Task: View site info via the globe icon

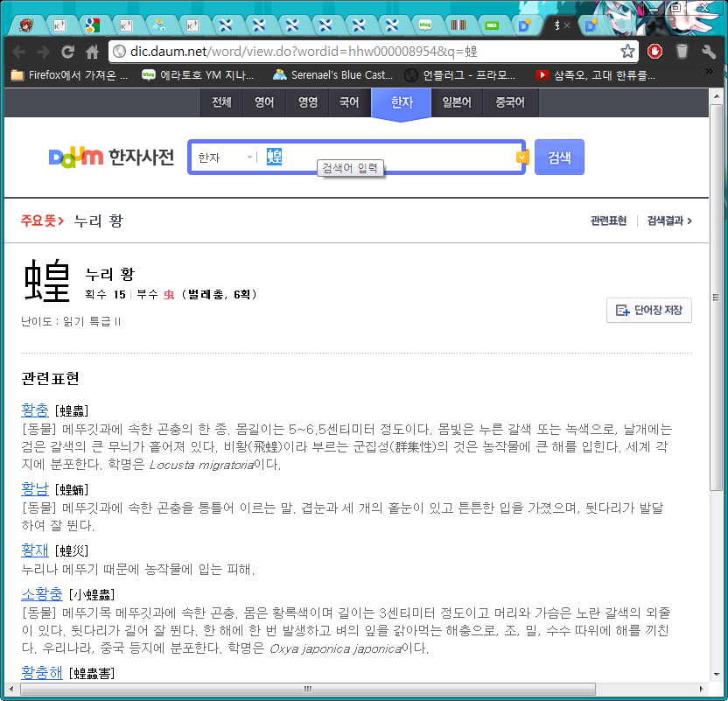Action: 119,51
